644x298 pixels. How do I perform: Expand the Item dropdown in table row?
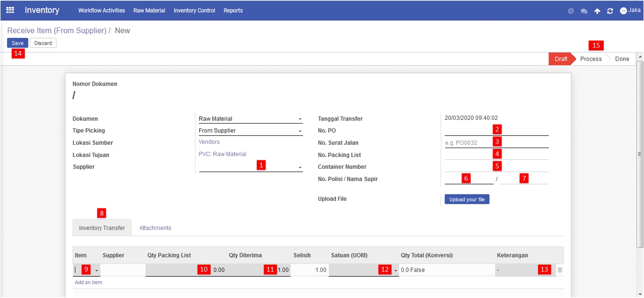click(97, 270)
